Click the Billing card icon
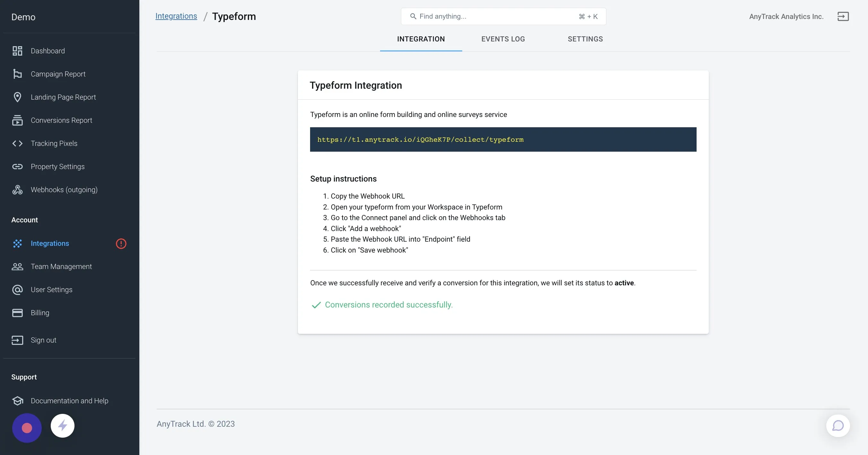Viewport: 868px width, 455px height. click(17, 313)
